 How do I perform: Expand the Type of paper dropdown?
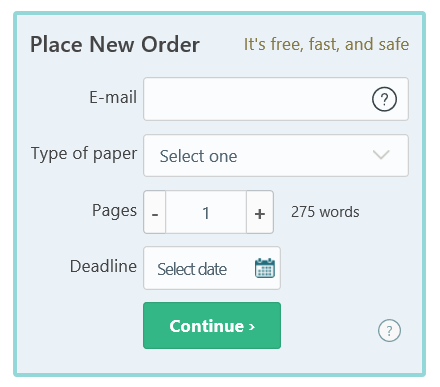[276, 155]
